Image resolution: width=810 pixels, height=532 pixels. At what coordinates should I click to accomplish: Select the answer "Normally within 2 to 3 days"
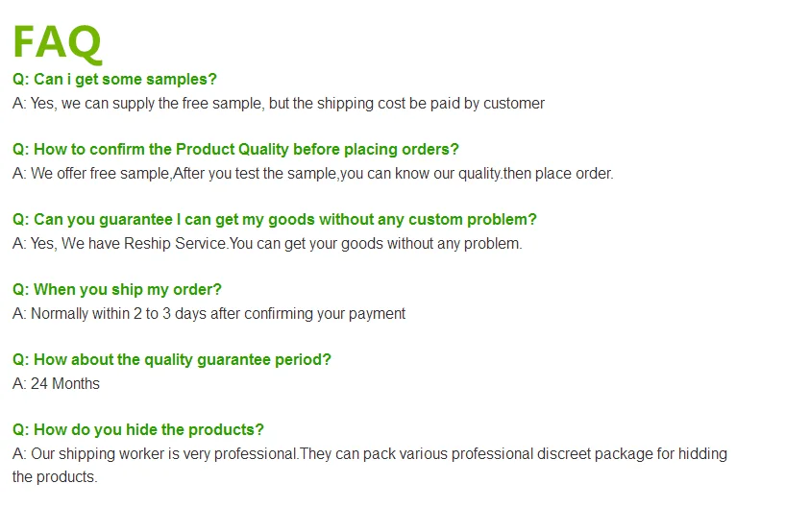pos(209,314)
